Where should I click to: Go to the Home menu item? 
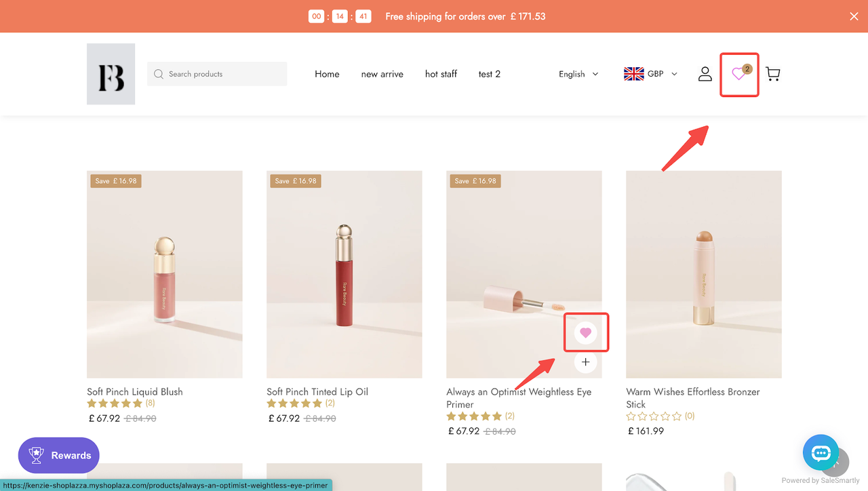(x=327, y=74)
